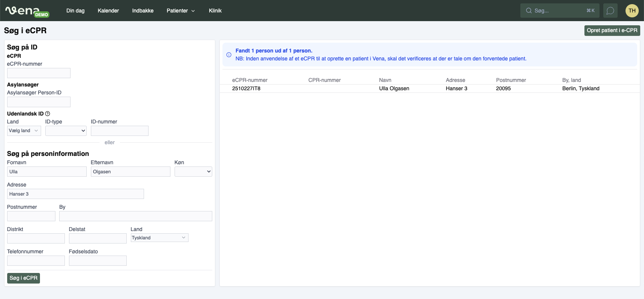The height and width of the screenshot is (299, 644).
Task: Open the Kalender page
Action: (x=108, y=11)
